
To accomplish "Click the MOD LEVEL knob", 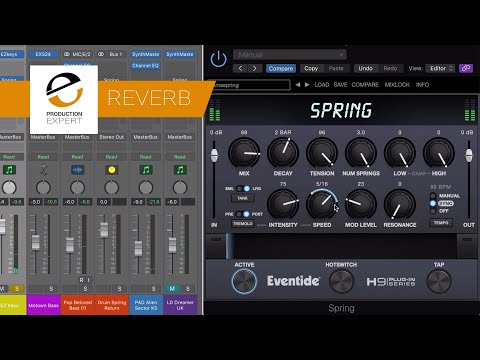I will (361, 204).
